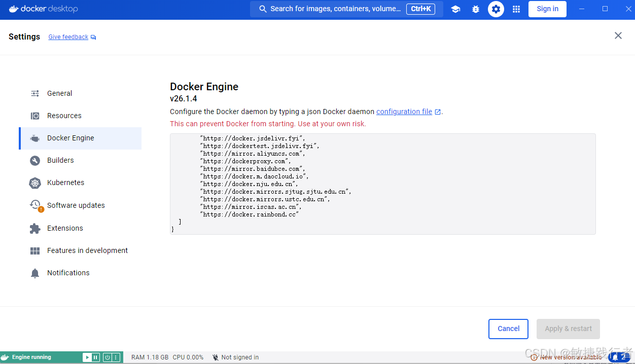Click the New version available warning icon
635x364 pixels.
534,357
